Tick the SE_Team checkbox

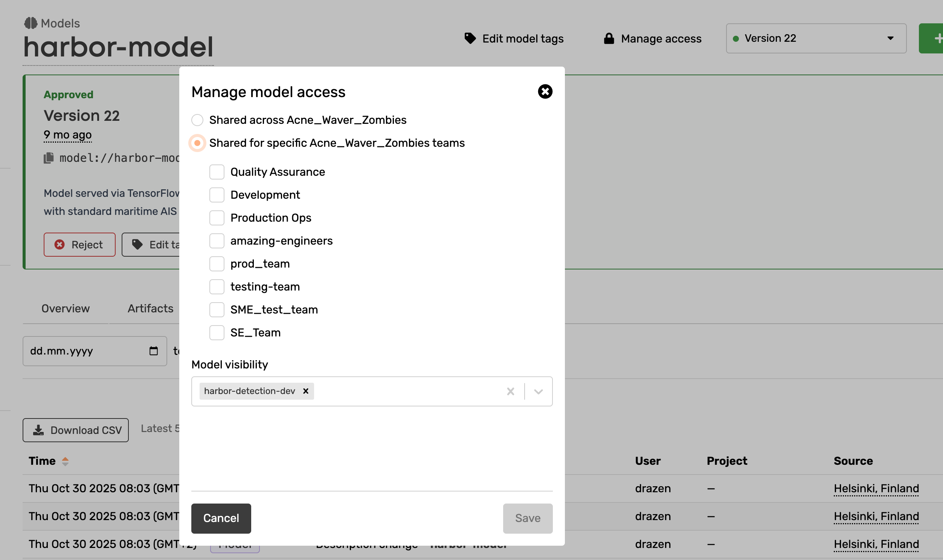tap(217, 333)
